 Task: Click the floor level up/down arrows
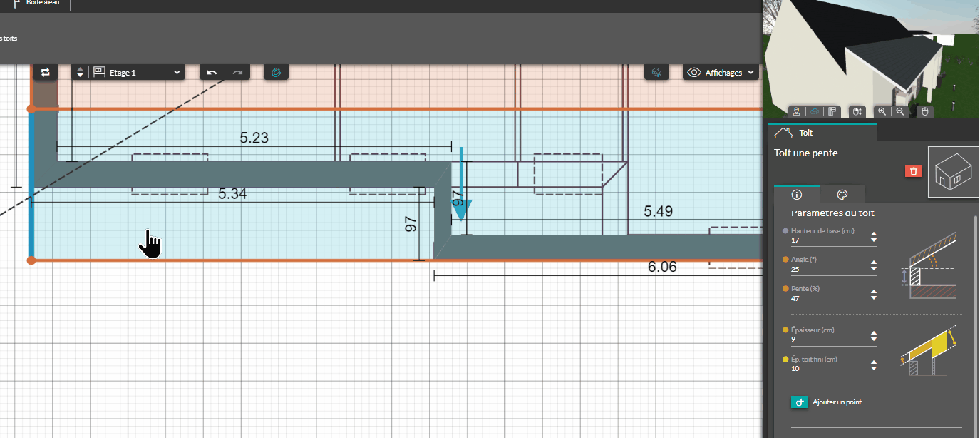point(80,72)
